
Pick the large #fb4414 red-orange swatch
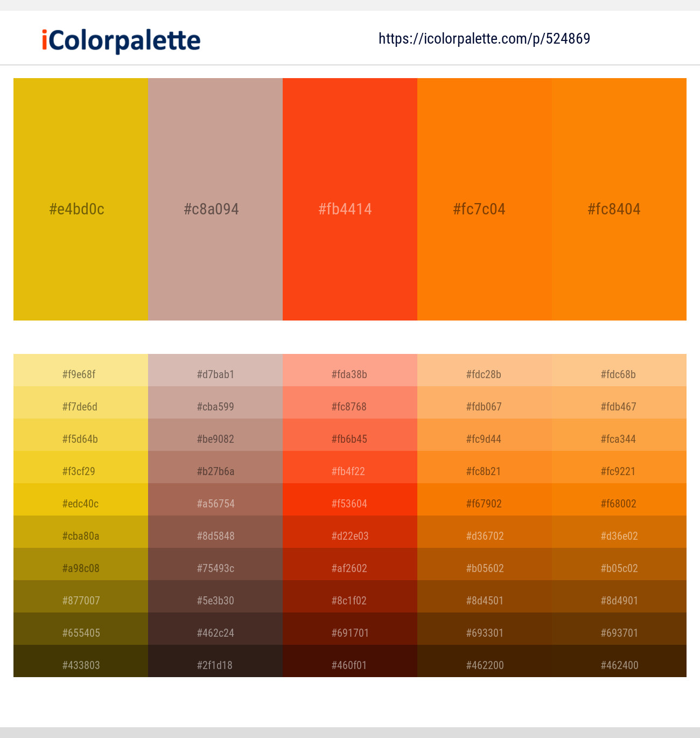(350, 199)
